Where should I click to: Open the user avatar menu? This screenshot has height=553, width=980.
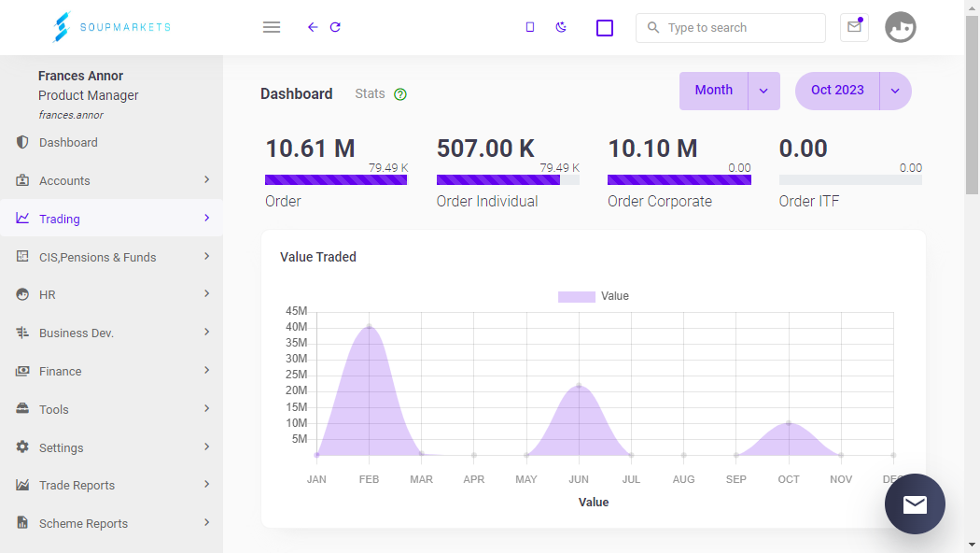pyautogui.click(x=900, y=27)
